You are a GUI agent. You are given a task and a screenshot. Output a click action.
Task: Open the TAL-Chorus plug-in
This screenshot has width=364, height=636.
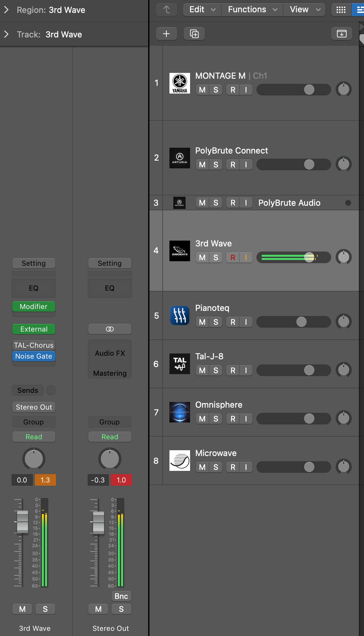tap(34, 345)
